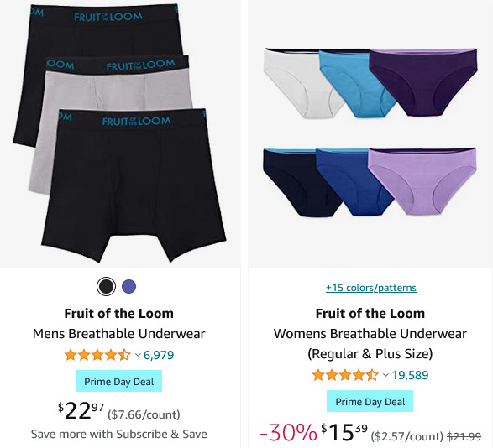Select the purple-blue color swatch
This screenshot has width=493, height=448.
click(128, 287)
